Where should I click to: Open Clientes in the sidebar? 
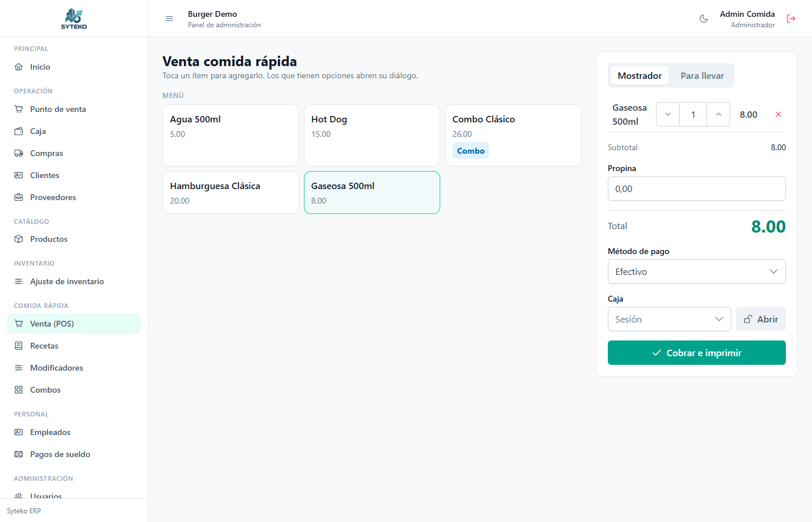click(74, 175)
